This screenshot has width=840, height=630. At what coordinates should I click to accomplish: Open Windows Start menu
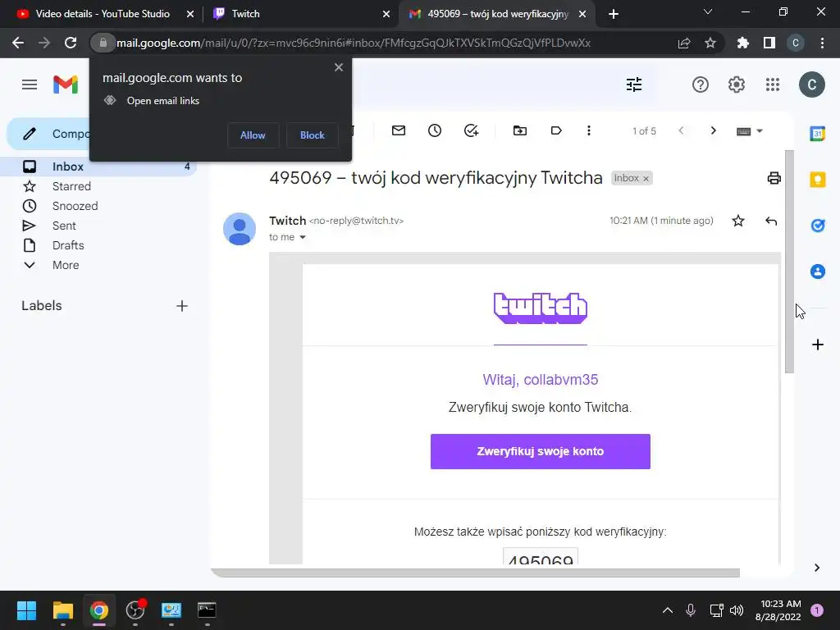click(26, 610)
